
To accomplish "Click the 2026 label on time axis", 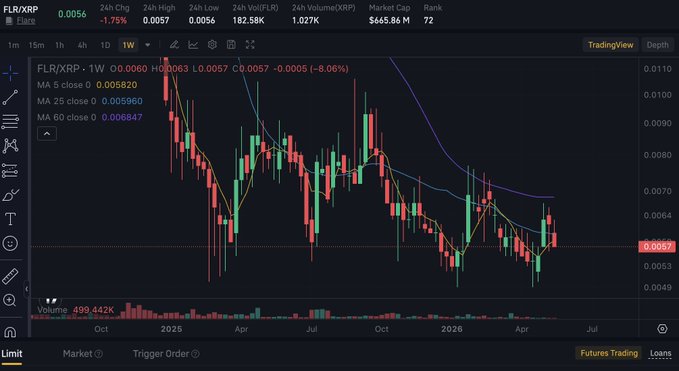I will point(452,329).
